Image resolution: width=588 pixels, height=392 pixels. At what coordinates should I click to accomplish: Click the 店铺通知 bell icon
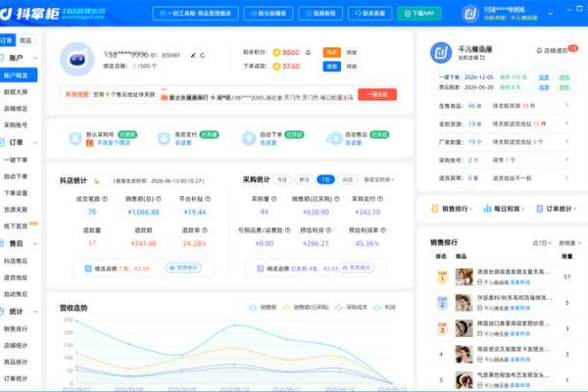pos(539,50)
